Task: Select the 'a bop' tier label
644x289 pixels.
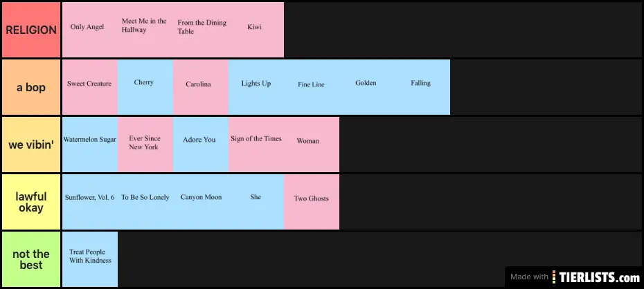Action: pos(31,87)
